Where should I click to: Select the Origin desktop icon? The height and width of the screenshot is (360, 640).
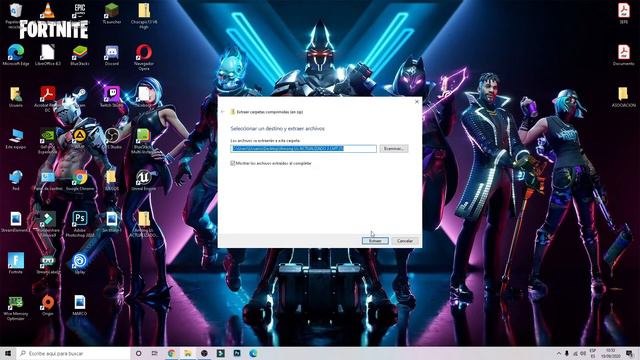tap(48, 305)
